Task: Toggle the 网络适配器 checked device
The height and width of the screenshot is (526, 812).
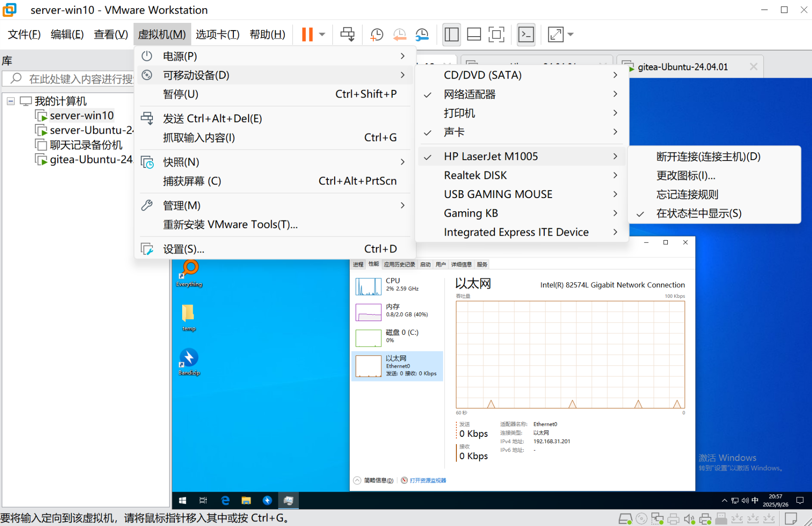Action: point(470,94)
